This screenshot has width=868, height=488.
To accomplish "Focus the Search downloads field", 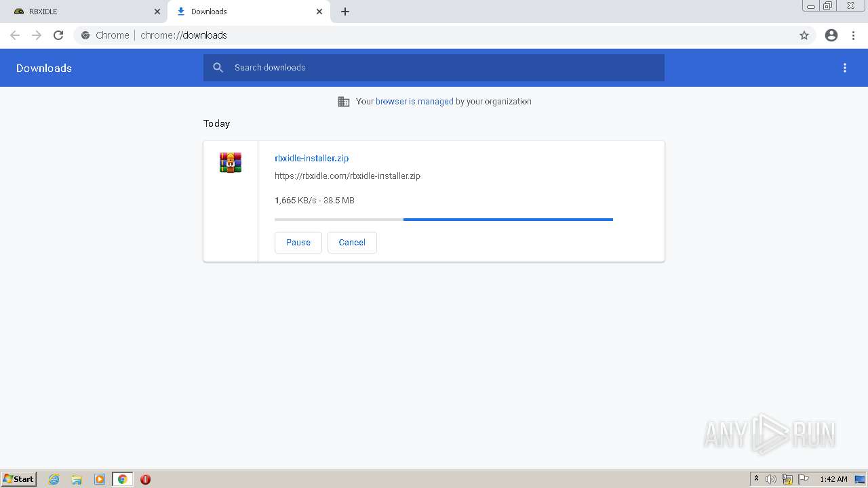I will (x=434, y=68).
